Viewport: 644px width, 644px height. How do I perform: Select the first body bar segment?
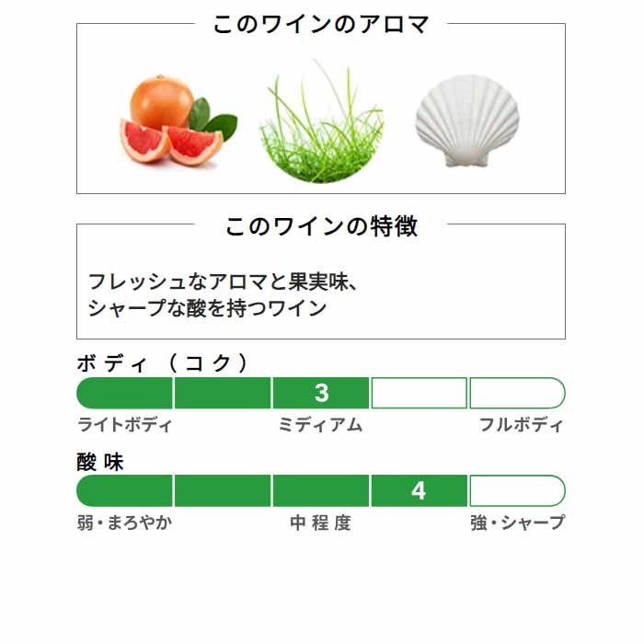[x=124, y=393]
